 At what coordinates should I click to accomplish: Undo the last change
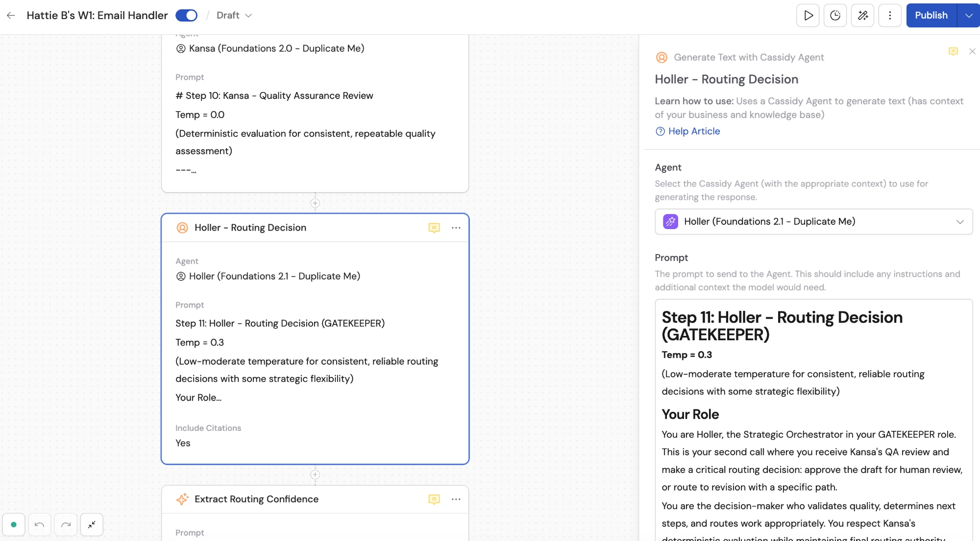[x=40, y=524]
